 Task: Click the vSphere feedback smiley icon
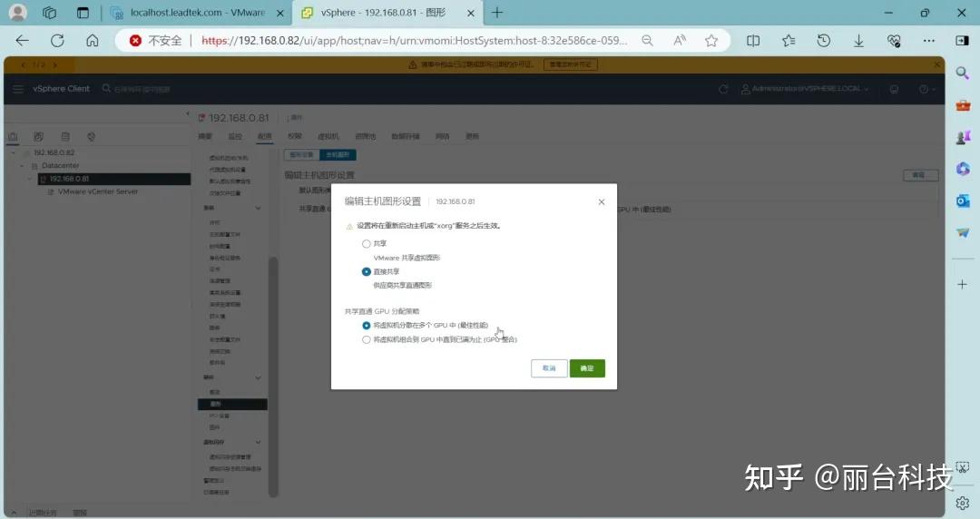tap(894, 89)
